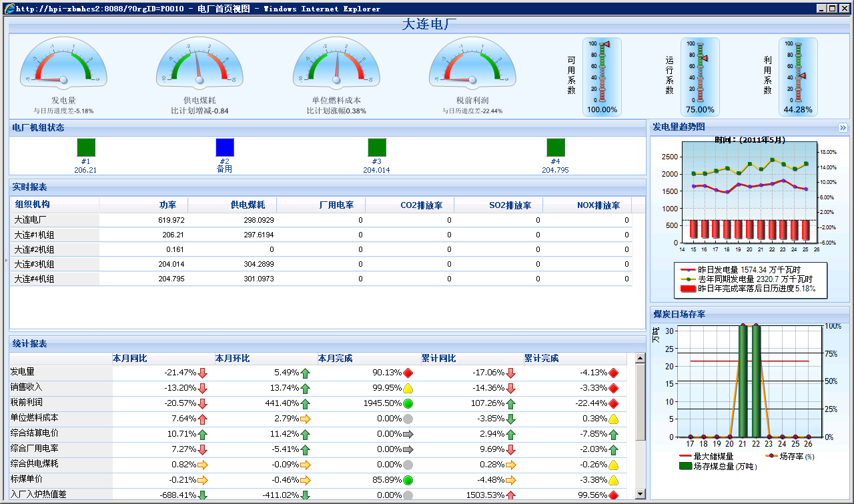Click the red down arrow beside 9.69%
The height and width of the screenshot is (504, 854).
pos(511,449)
